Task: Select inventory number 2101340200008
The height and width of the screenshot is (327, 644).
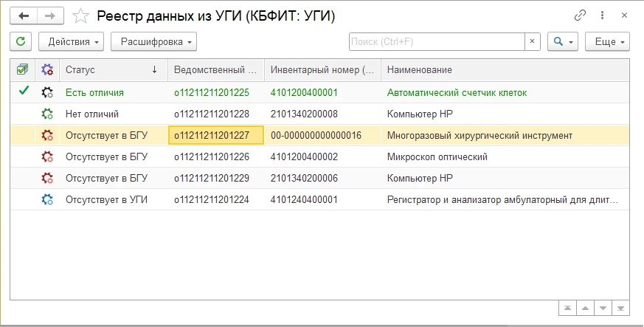Action: 323,114
